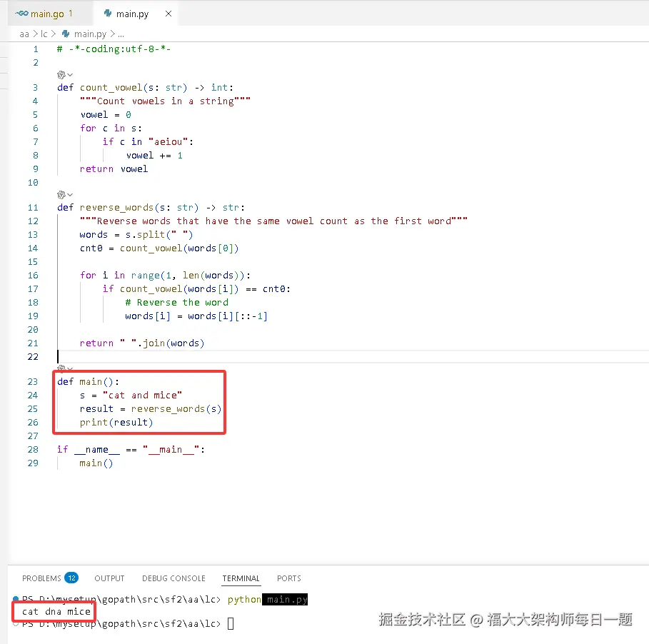The width and height of the screenshot is (649, 644).
Task: Open AI code lens above reverse_words function
Action: [x=61, y=194]
